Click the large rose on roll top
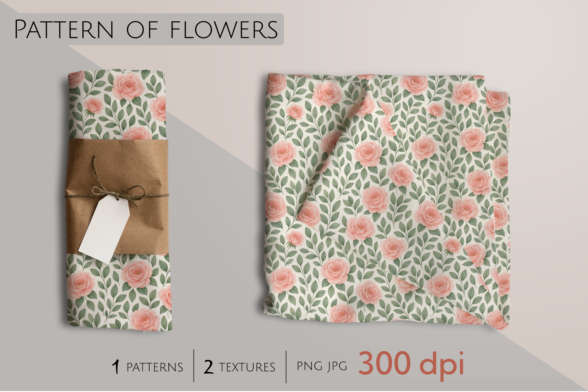Image resolution: width=588 pixels, height=392 pixels. 128,86
